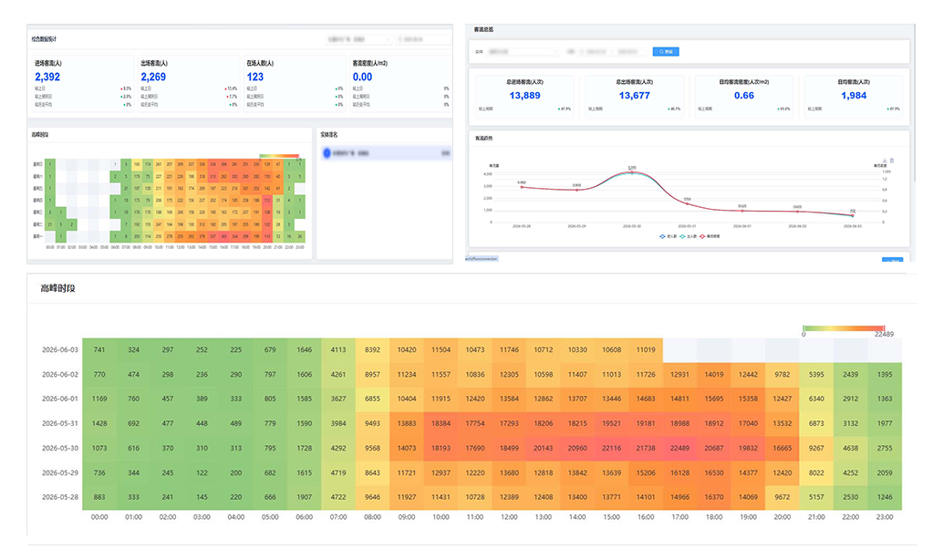
Task: Click the download icon above trend chart
Action: [x=885, y=161]
